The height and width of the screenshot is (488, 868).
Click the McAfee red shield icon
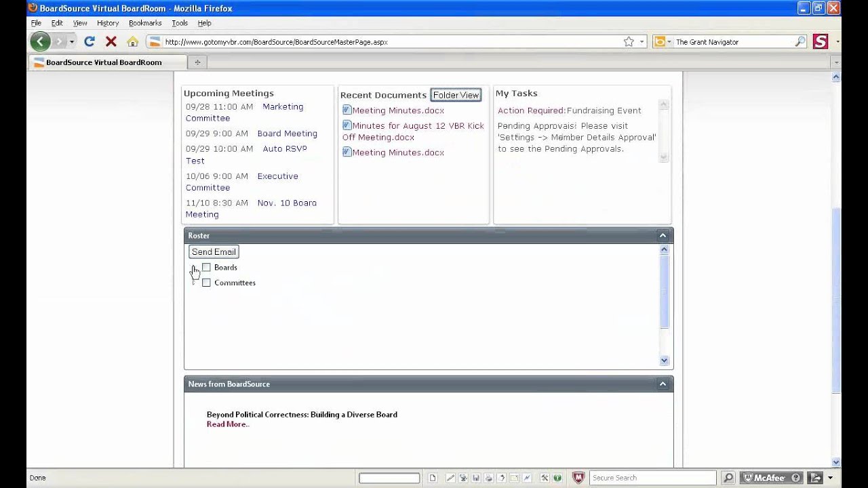(578, 478)
